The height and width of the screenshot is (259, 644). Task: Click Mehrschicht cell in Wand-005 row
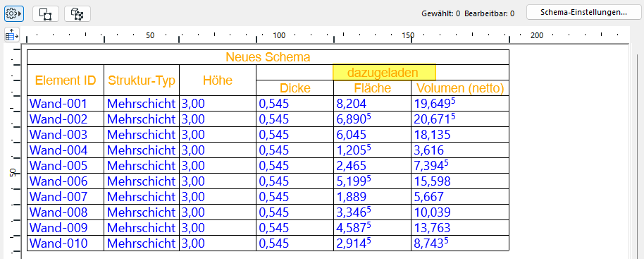coord(142,166)
